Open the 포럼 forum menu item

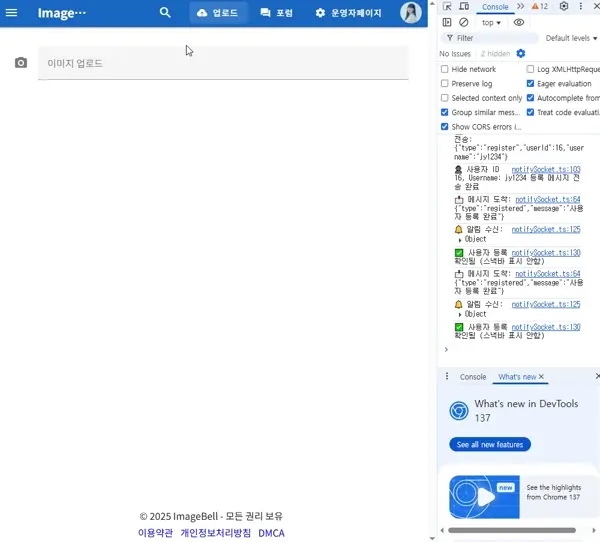pyautogui.click(x=277, y=13)
